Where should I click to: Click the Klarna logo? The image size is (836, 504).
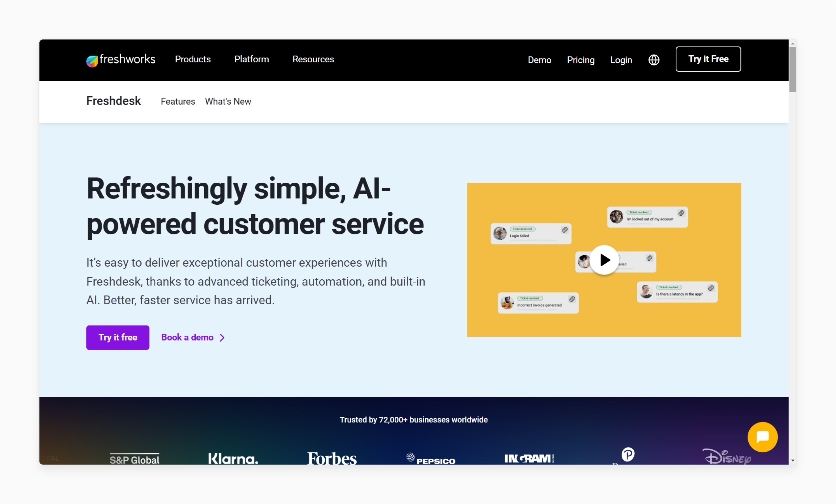pos(233,459)
